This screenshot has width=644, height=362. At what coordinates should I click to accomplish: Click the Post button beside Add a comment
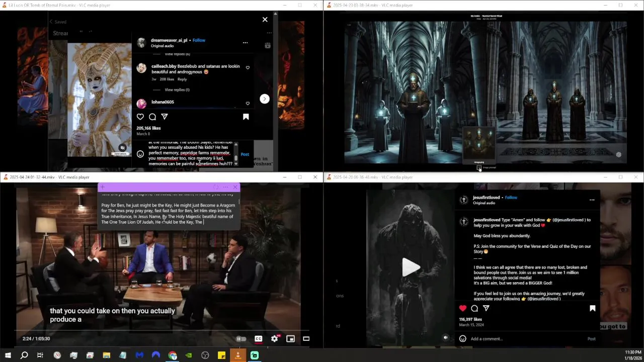pos(592,339)
